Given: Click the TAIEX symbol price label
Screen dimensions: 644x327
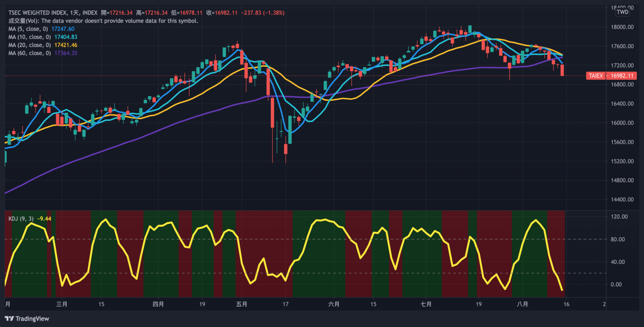Looking at the screenshot, I should [596, 76].
